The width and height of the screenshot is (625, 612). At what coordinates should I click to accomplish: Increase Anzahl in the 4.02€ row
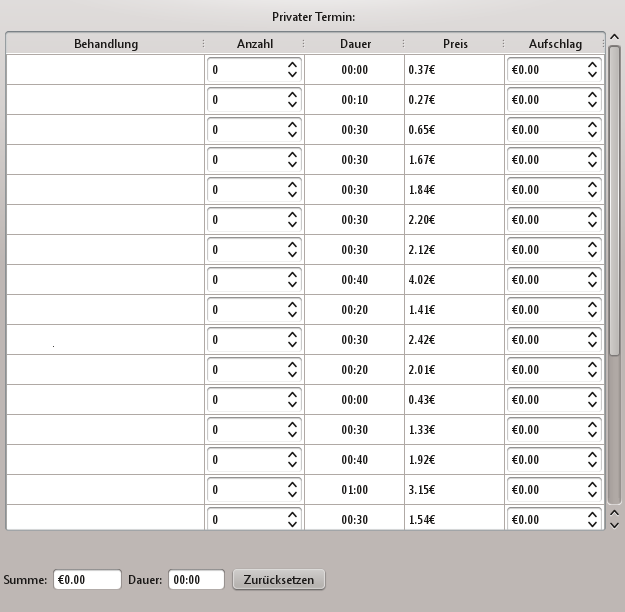pyautogui.click(x=292, y=275)
